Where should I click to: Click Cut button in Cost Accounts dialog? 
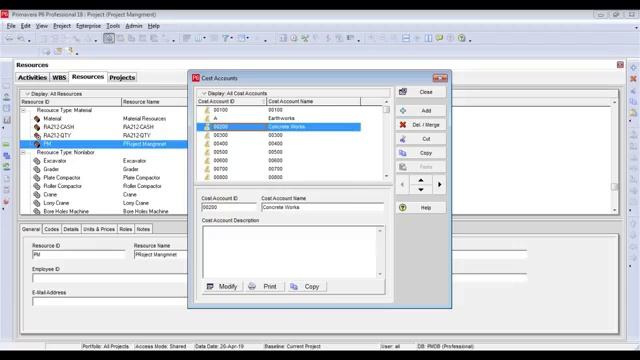pos(420,139)
